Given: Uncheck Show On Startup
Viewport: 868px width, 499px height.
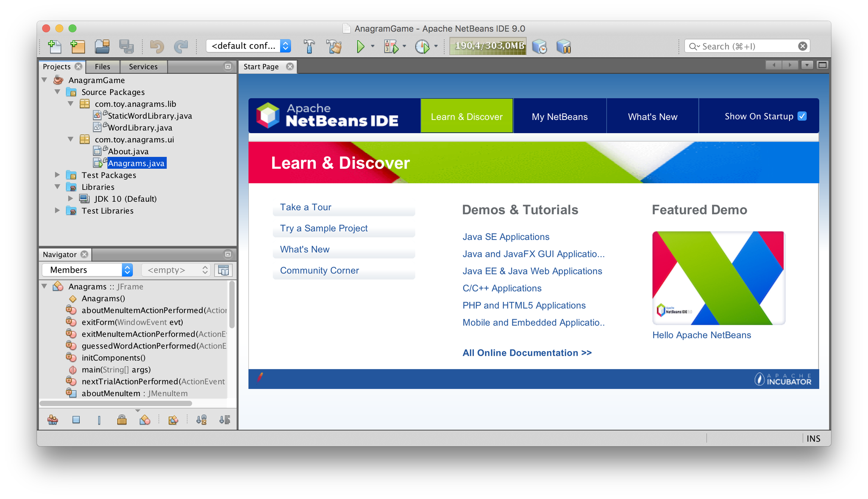Looking at the screenshot, I should [802, 116].
